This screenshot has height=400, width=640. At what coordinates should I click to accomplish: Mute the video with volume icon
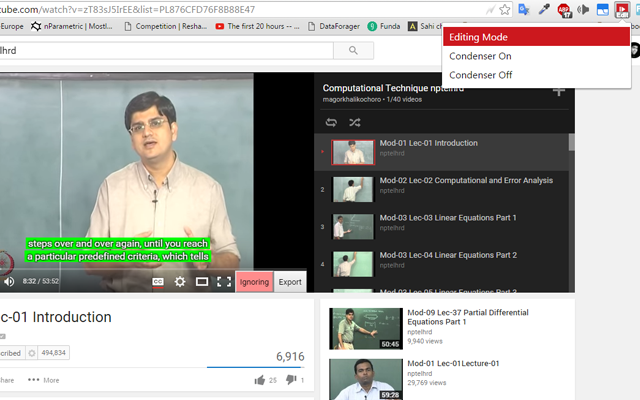pos(9,282)
